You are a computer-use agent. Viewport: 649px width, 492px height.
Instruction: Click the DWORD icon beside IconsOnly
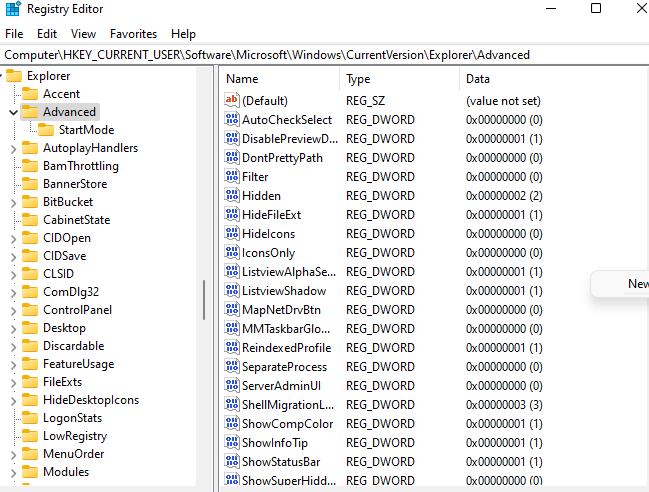(232, 252)
